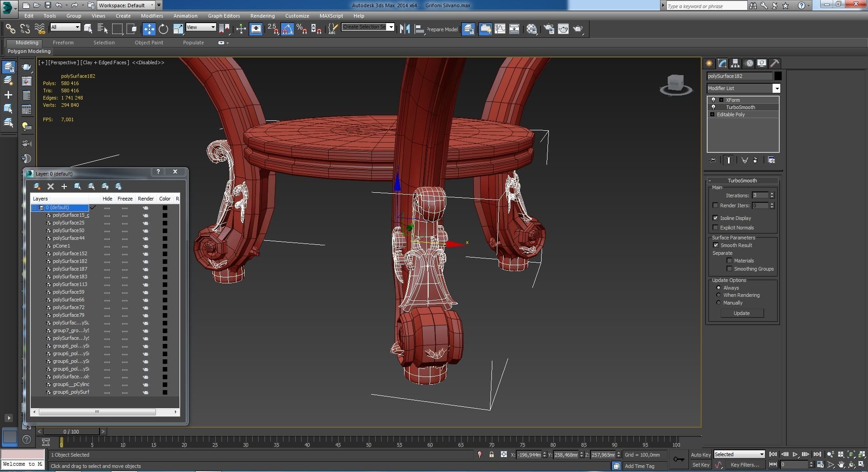This screenshot has width=868, height=472.
Task: Open the Curve Editor icon
Action: [500, 29]
